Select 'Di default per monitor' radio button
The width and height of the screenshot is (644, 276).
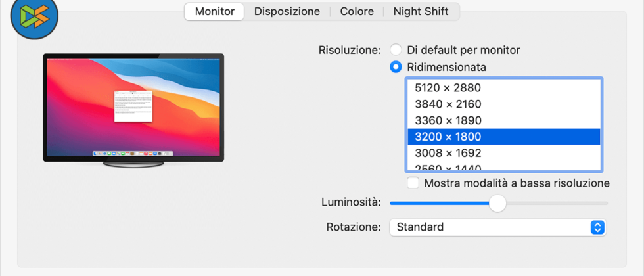(x=396, y=50)
